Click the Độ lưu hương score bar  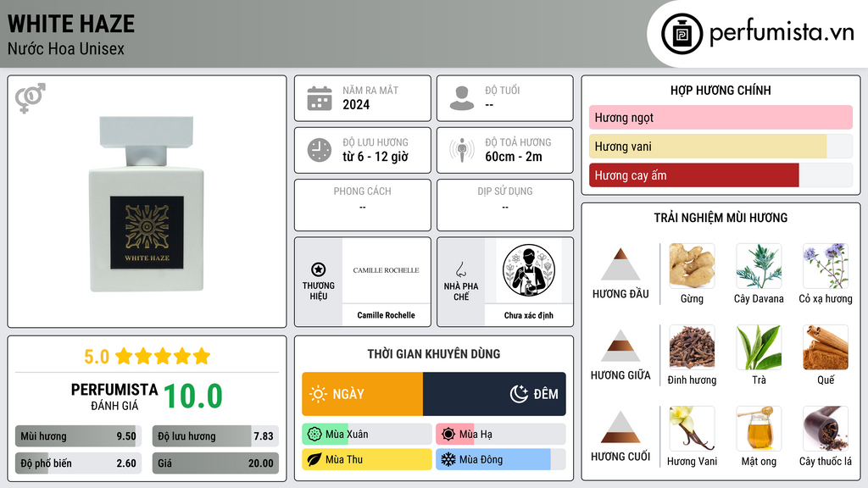click(x=215, y=436)
